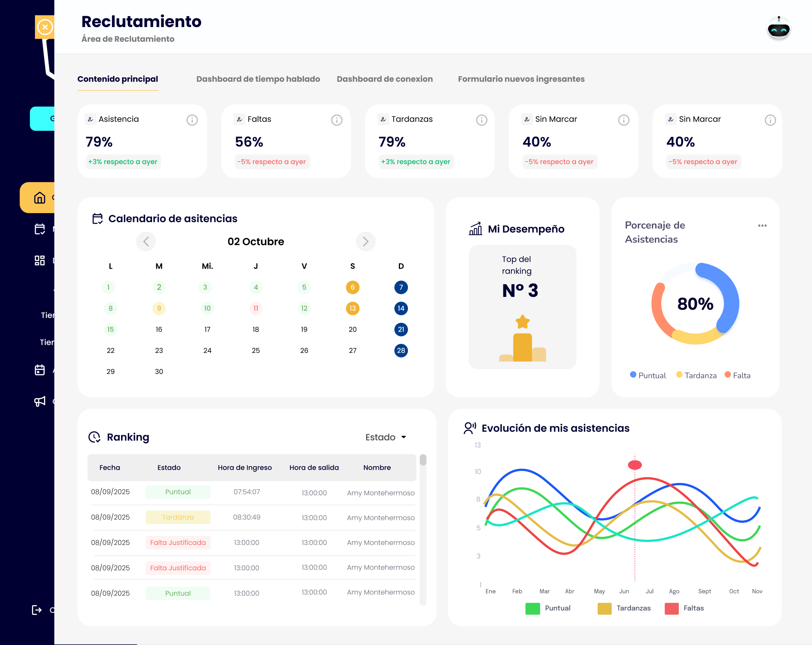Click the info icon on Asistencia card
The height and width of the screenshot is (645, 812).
click(x=192, y=120)
